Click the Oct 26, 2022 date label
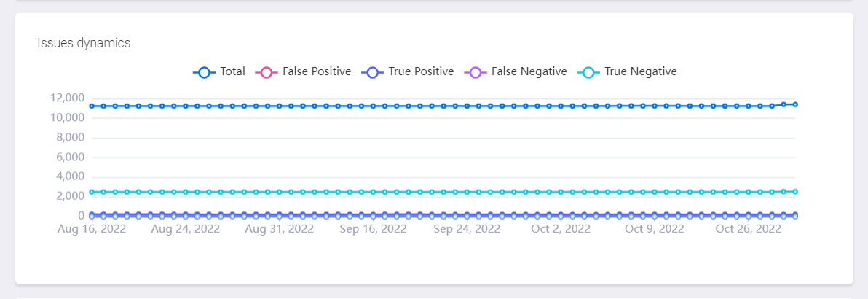Image resolution: width=868 pixels, height=299 pixels. [x=748, y=229]
